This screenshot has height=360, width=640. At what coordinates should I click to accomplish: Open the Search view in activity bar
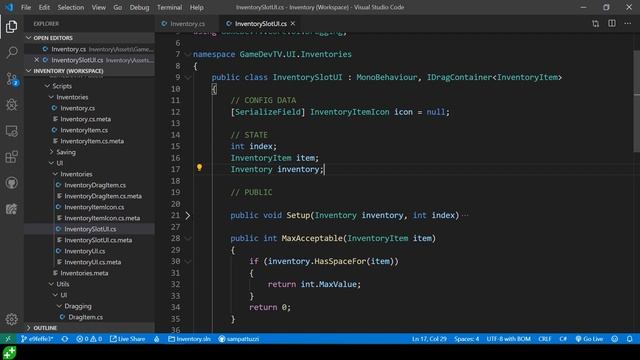pos(11,52)
